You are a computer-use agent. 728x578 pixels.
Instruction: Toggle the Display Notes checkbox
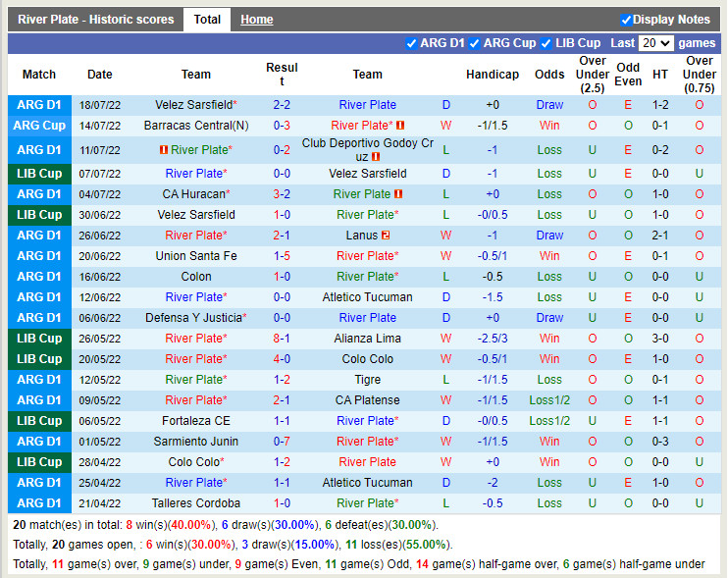tap(626, 20)
